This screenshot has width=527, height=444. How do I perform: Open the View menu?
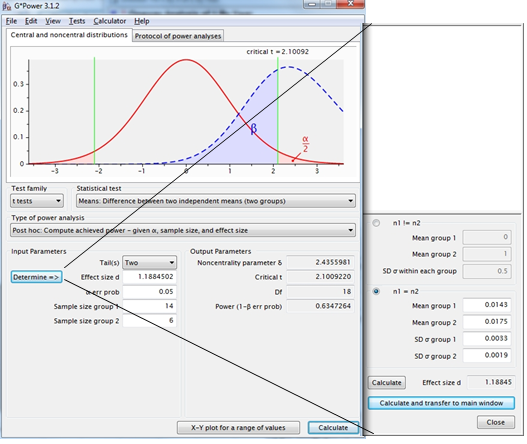(x=53, y=21)
